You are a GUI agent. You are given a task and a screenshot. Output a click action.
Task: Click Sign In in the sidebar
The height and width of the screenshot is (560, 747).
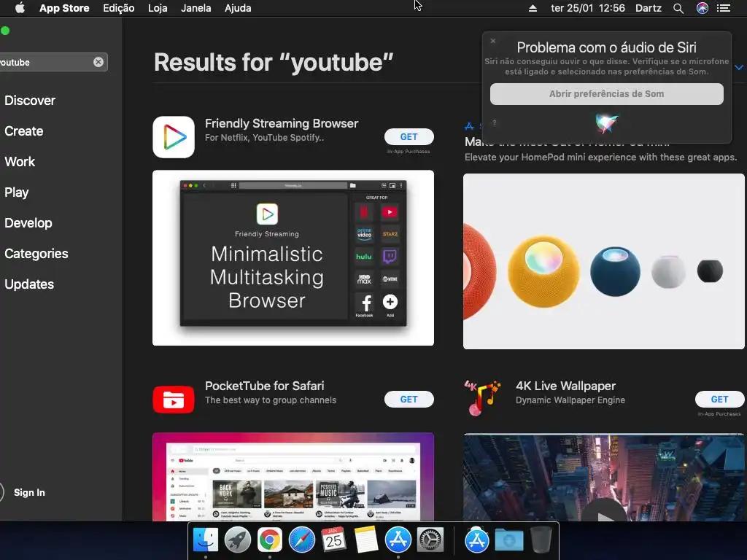tap(29, 492)
